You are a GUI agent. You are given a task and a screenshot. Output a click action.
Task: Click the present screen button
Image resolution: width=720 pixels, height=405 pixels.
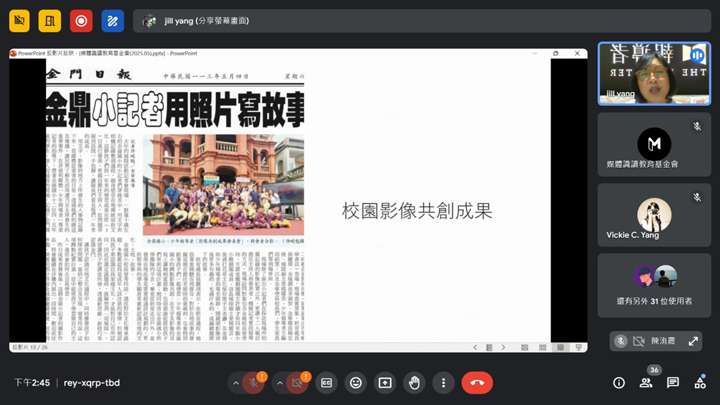(385, 383)
